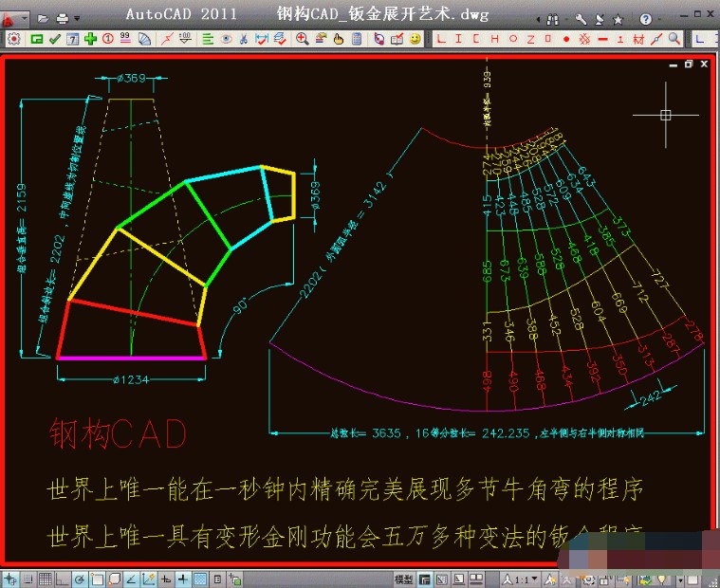Select the red filled-circle section tool
Image resolution: width=720 pixels, height=588 pixels.
[566, 39]
